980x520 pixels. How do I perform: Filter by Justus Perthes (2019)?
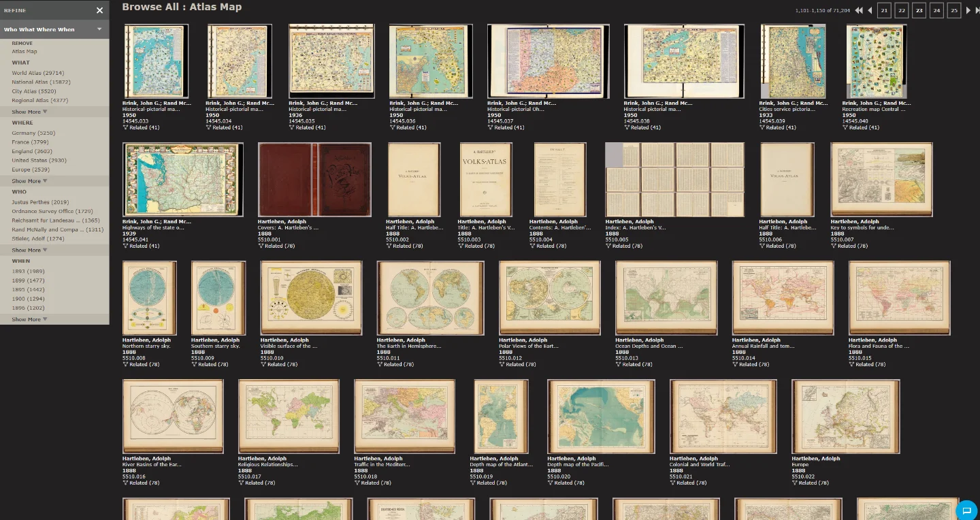(40, 202)
